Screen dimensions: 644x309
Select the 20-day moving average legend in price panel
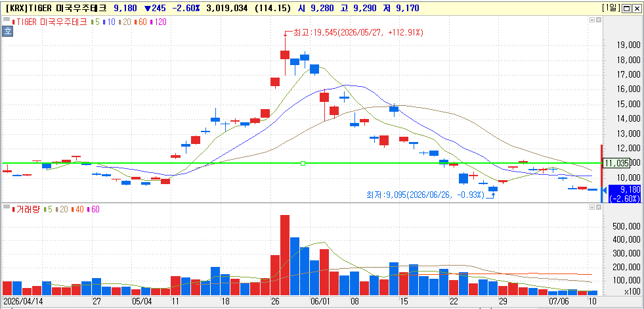point(125,22)
